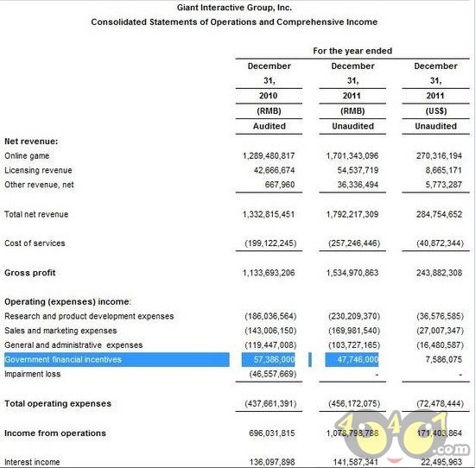Click G&A expense value (103,727,165)
The image size is (476, 468).
354,345
